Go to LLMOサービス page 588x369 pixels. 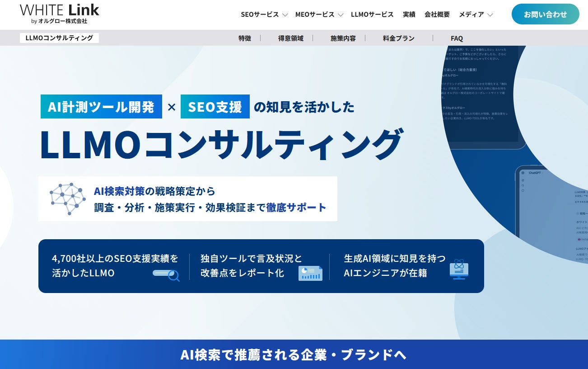[372, 14]
